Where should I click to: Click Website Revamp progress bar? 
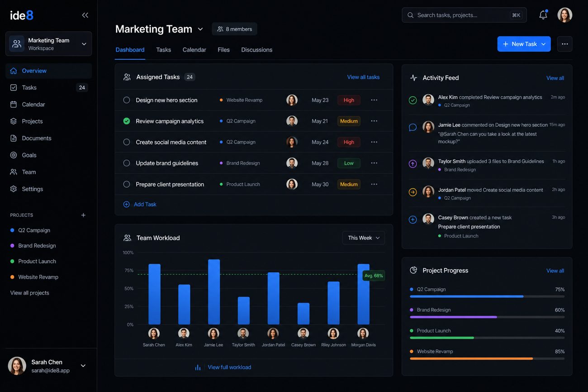coord(487,359)
